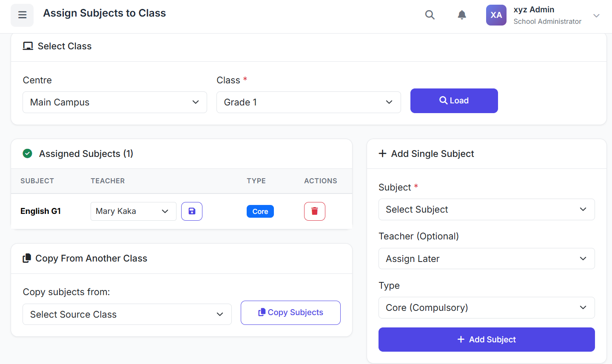Image resolution: width=612 pixels, height=364 pixels.
Task: Open the notifications bell
Action: pos(462,15)
